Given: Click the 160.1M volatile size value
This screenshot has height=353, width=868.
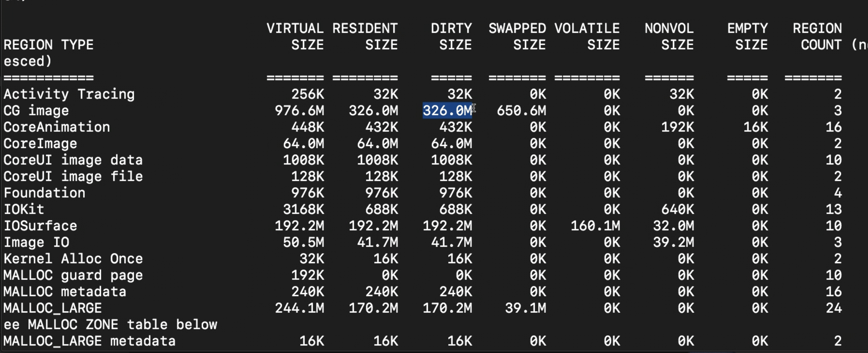Looking at the screenshot, I should pos(595,226).
